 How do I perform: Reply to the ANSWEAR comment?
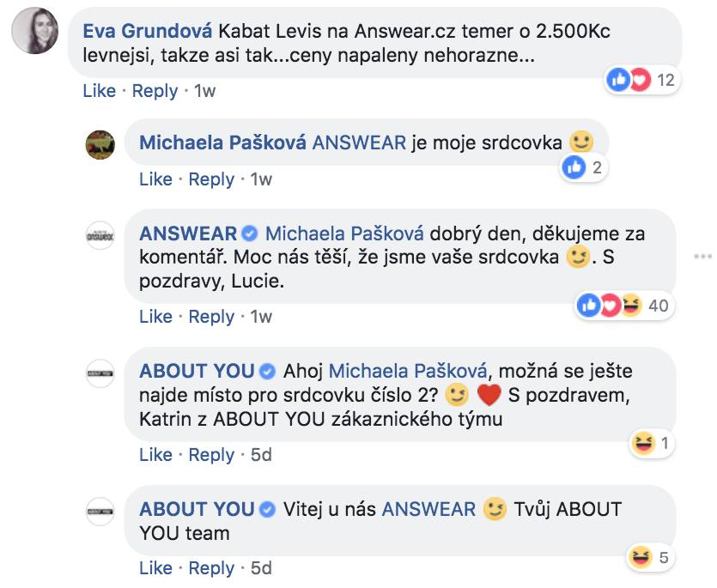click(x=211, y=317)
